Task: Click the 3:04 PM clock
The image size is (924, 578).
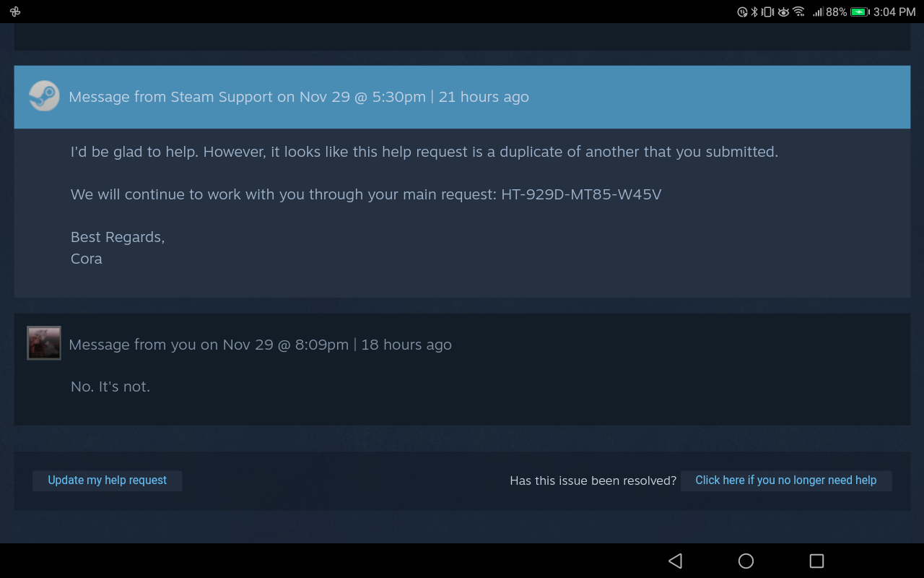Action: pos(894,12)
